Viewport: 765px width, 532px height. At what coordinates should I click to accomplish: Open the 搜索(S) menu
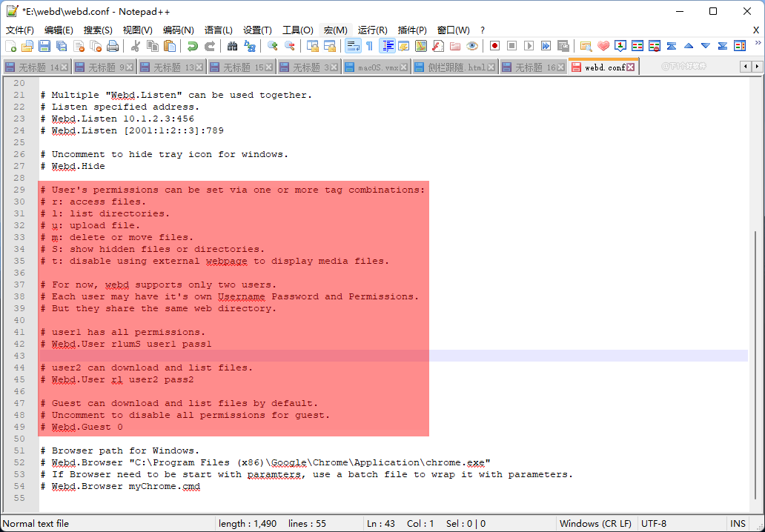[98, 30]
